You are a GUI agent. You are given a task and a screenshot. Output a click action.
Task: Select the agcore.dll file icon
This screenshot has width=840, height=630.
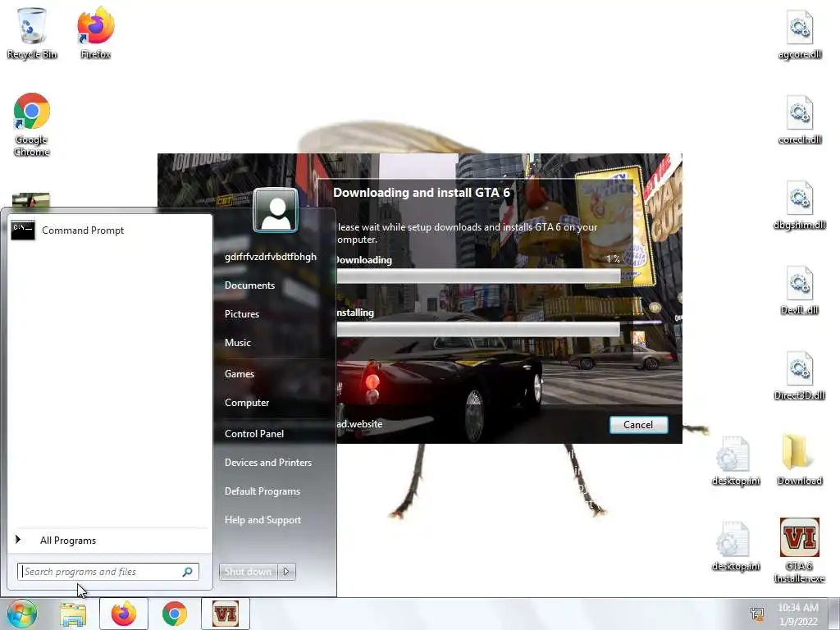click(x=799, y=34)
